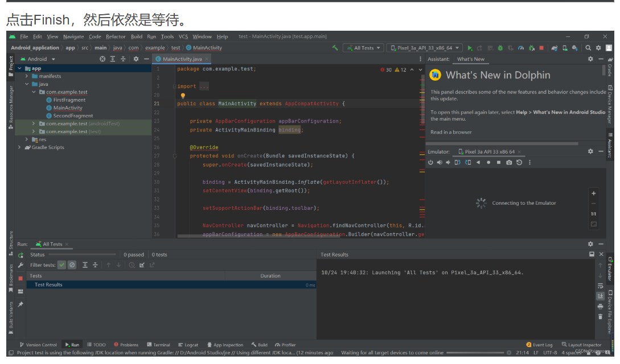Set emulator zoom to 1:1
620x364 pixels.
pos(593,214)
